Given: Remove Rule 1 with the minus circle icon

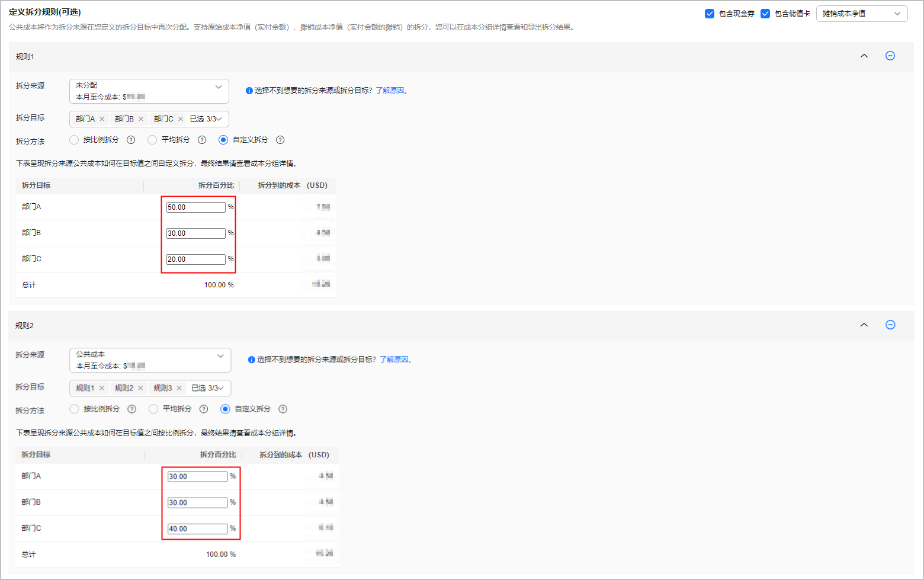Looking at the screenshot, I should (x=890, y=56).
